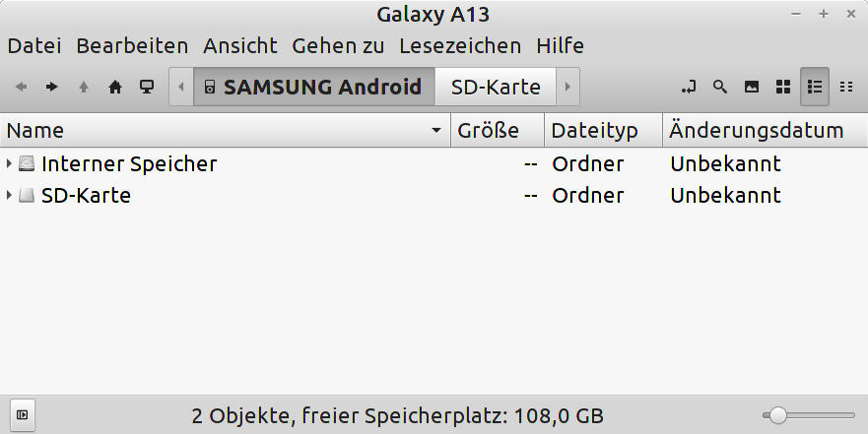Open the Ansicht menu

click(239, 45)
